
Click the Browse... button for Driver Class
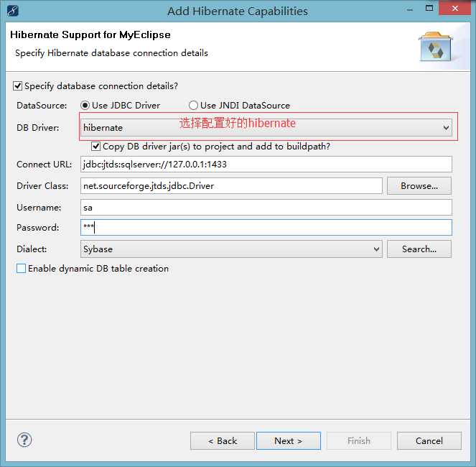[x=419, y=186]
